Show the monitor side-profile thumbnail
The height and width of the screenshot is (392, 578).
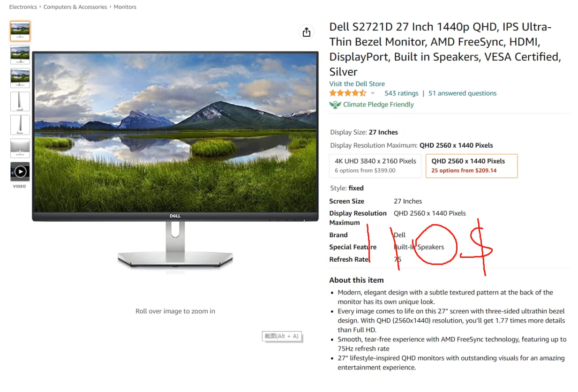coord(20,101)
